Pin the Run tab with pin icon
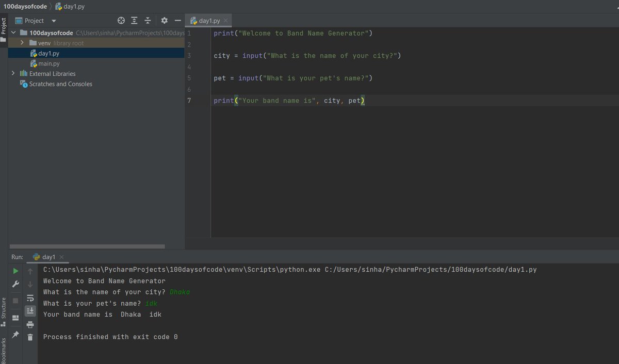The width and height of the screenshot is (619, 364). (15, 335)
